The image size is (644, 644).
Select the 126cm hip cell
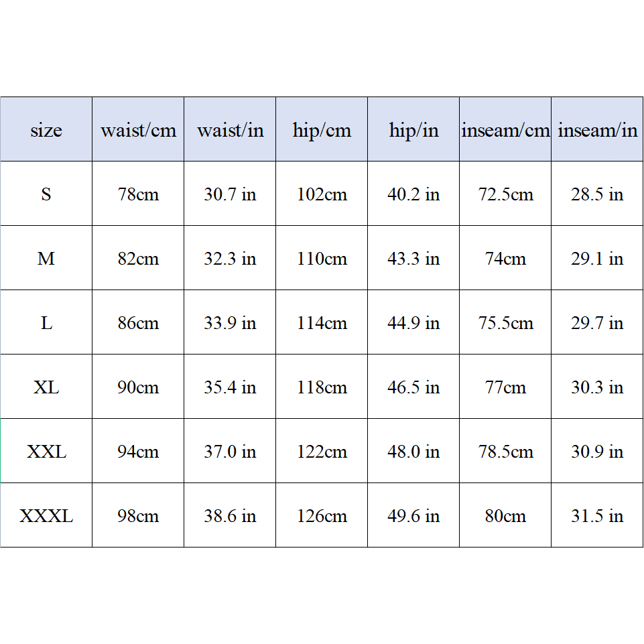click(322, 515)
